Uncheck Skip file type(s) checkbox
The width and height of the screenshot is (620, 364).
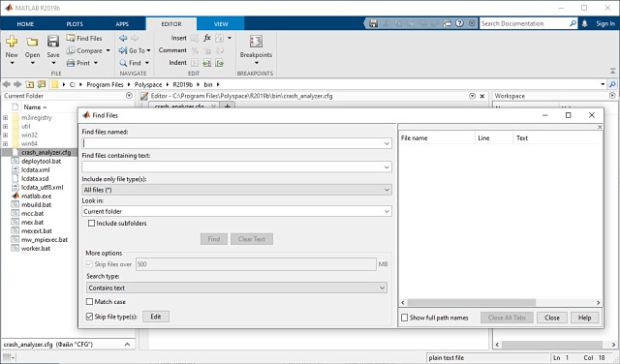tap(90, 317)
